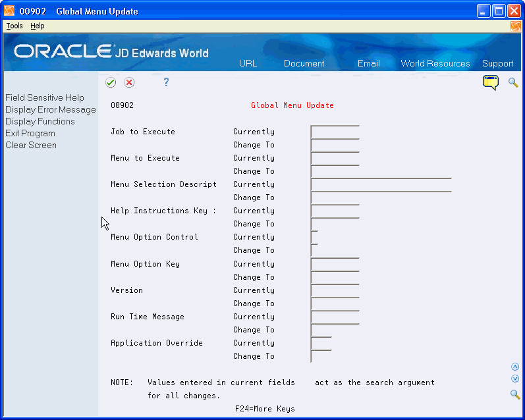
Task: Click the 00902 program number text
Action: click(123, 105)
